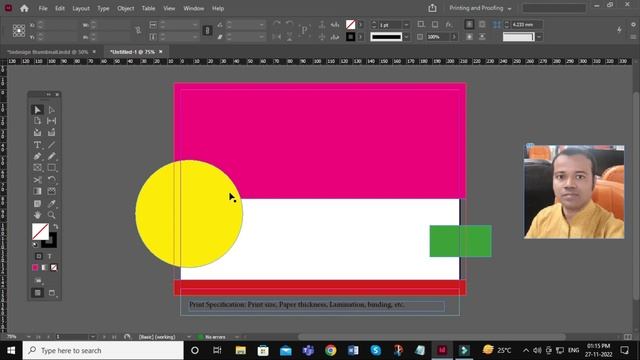Screen dimensions: 640x360
Task: Toggle the view options button in toolbox
Action: click(38, 281)
